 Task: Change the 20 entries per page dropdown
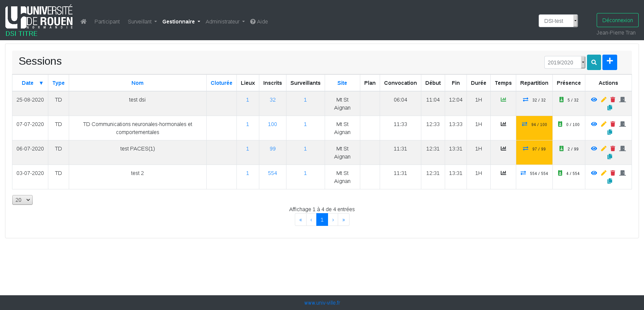(22, 200)
